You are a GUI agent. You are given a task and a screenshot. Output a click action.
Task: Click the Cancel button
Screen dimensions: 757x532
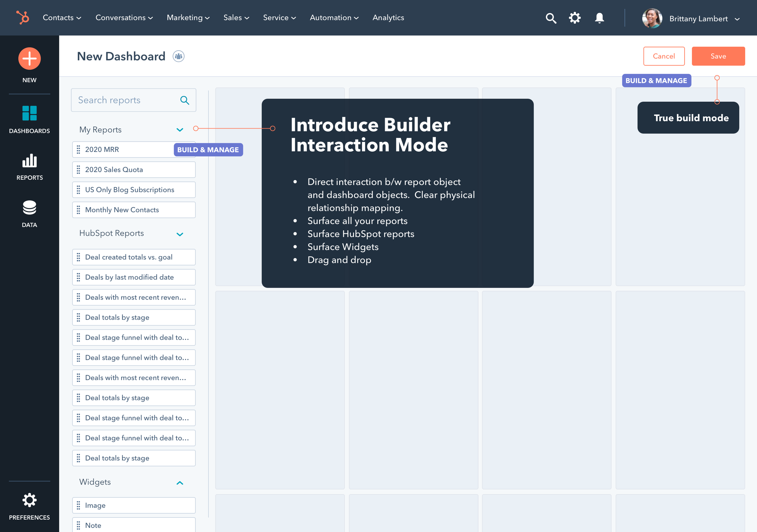664,56
